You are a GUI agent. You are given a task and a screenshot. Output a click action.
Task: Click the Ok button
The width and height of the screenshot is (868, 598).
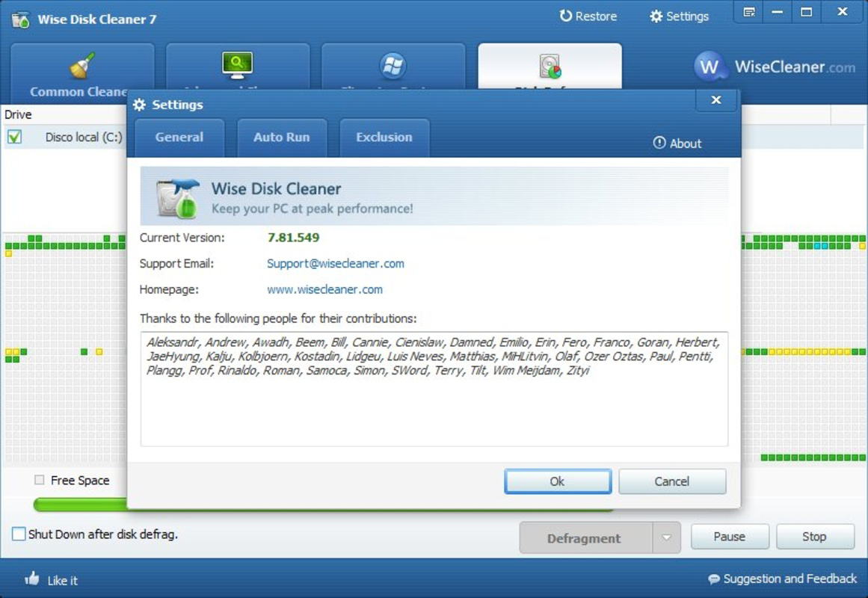click(558, 481)
